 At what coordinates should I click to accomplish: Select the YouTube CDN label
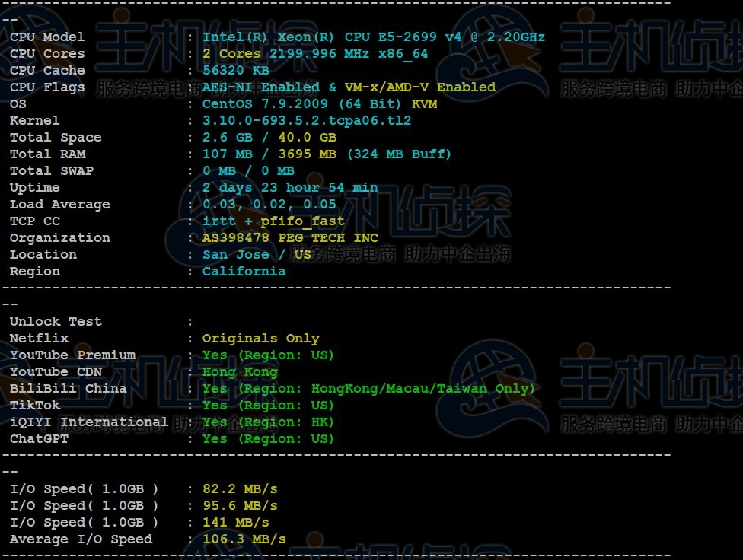click(x=56, y=372)
